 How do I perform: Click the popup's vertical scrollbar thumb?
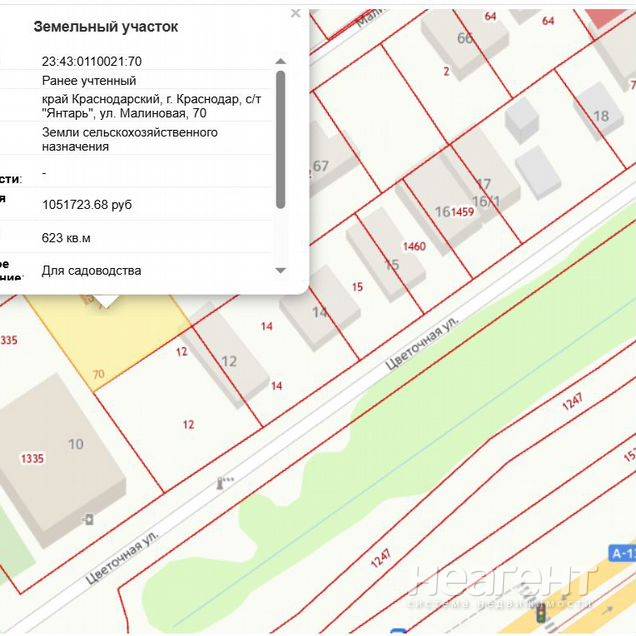pyautogui.click(x=281, y=138)
